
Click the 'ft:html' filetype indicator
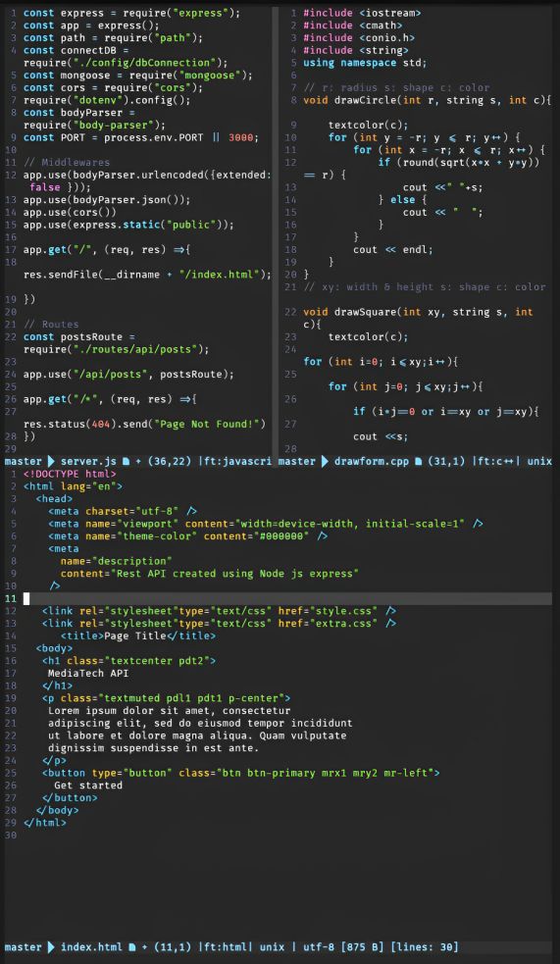(225, 946)
